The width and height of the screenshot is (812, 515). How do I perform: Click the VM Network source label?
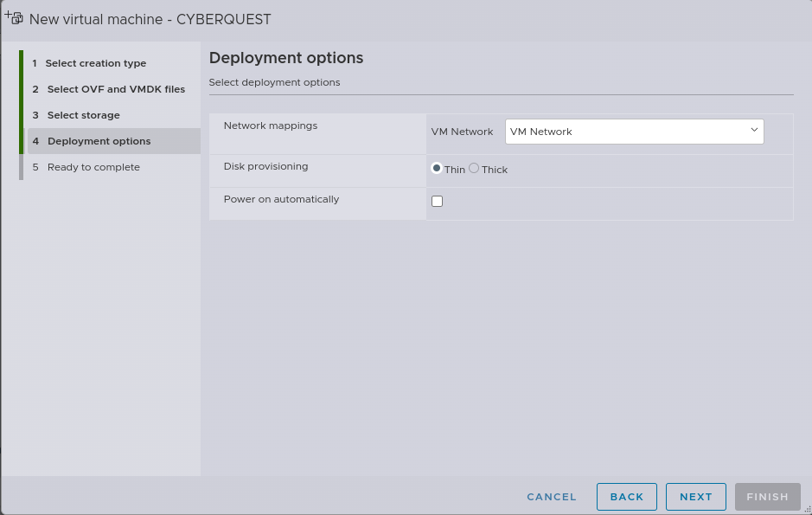(x=462, y=132)
